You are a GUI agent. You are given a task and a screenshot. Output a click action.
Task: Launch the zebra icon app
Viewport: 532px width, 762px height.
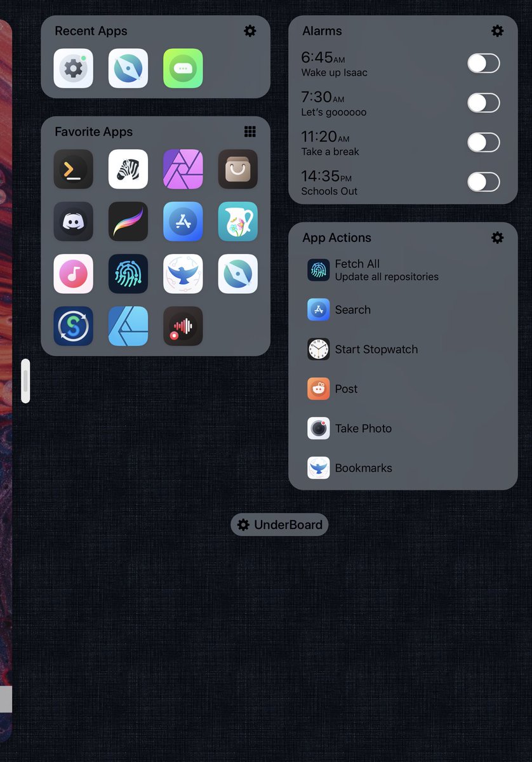tap(128, 170)
